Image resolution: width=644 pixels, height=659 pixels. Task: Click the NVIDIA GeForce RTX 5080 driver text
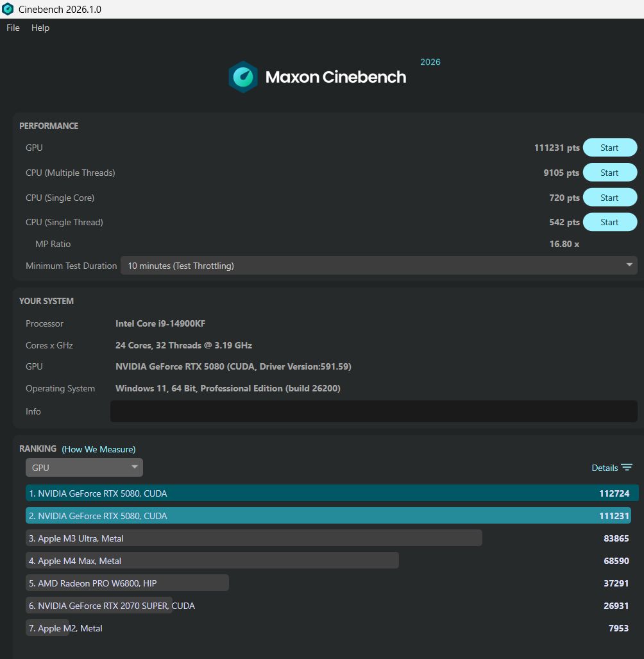(x=233, y=366)
